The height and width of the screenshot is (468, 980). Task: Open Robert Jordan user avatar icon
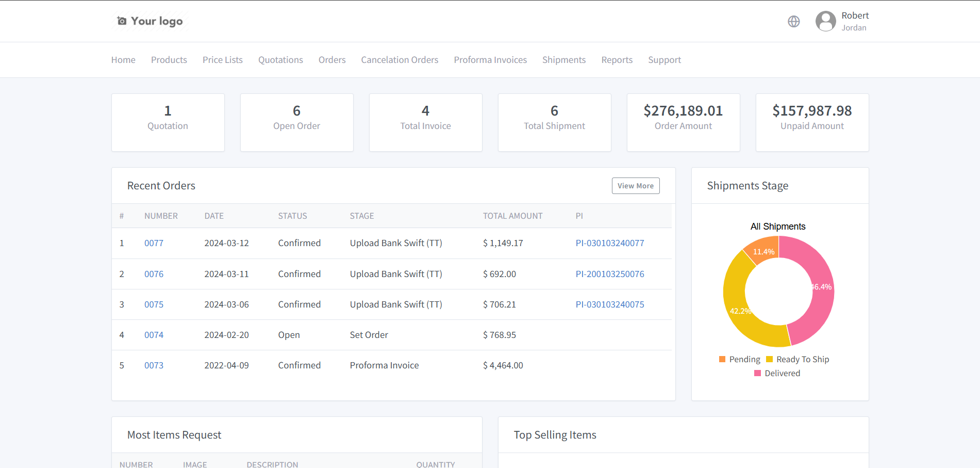pos(825,21)
